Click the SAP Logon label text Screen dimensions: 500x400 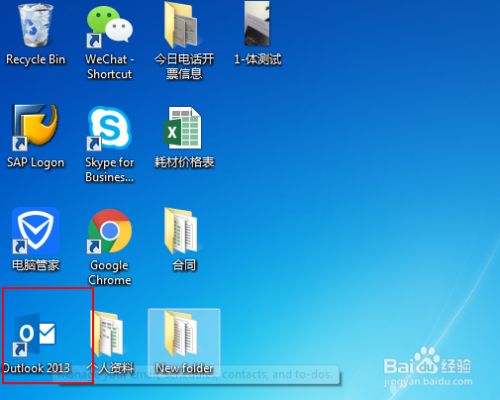[x=36, y=163]
